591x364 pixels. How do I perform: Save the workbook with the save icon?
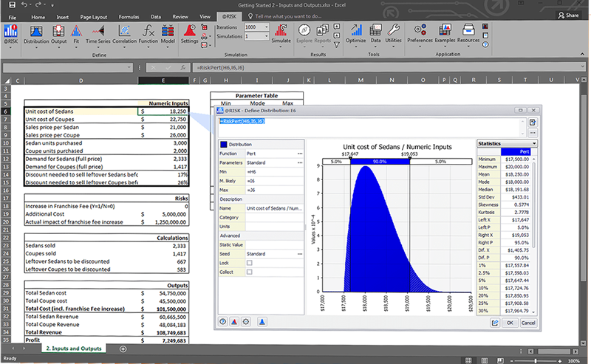pyautogui.click(x=12, y=5)
